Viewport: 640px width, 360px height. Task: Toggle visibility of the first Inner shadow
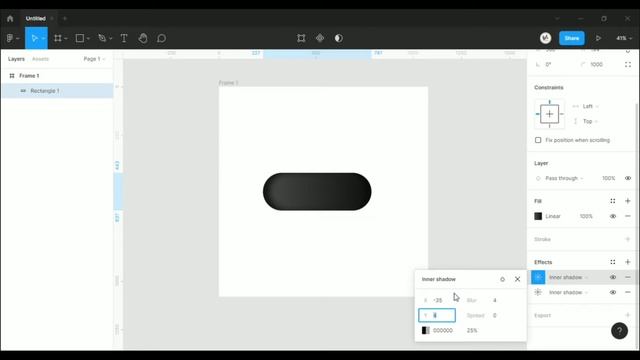pyautogui.click(x=613, y=277)
